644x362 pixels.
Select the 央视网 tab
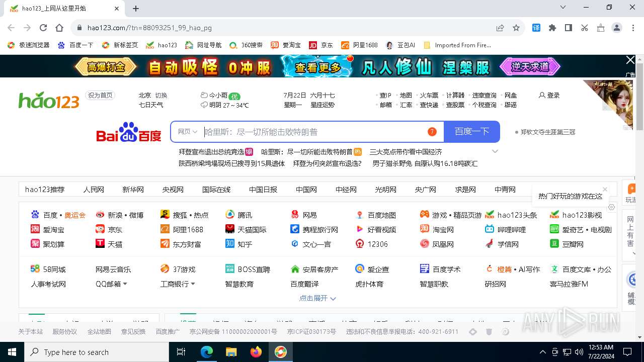[173, 190]
